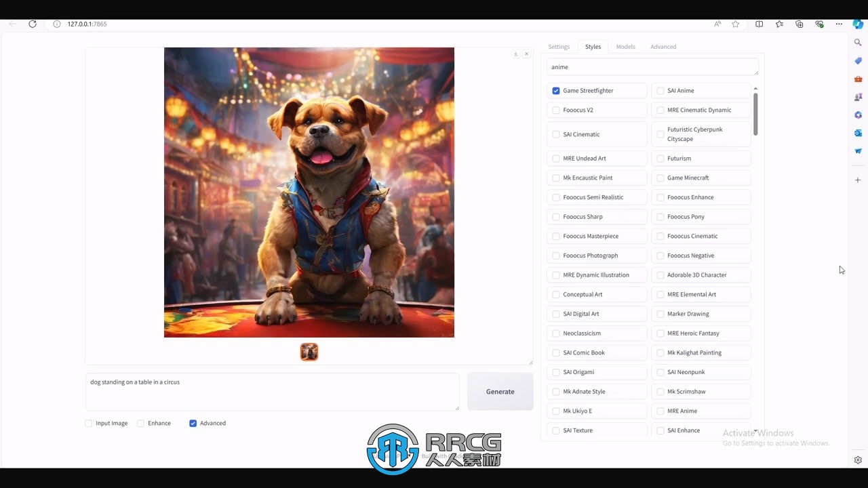This screenshot has width=868, height=488.
Task: View site information icon beside the address
Action: point(57,24)
